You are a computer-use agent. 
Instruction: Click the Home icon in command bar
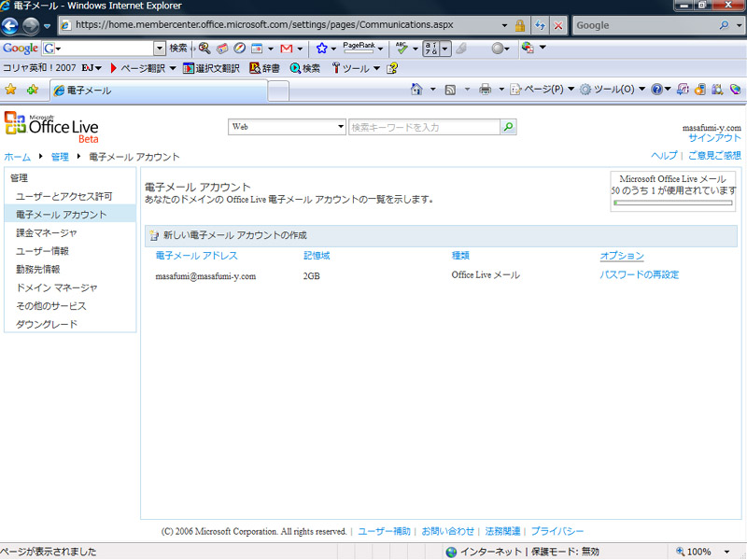pyautogui.click(x=416, y=89)
